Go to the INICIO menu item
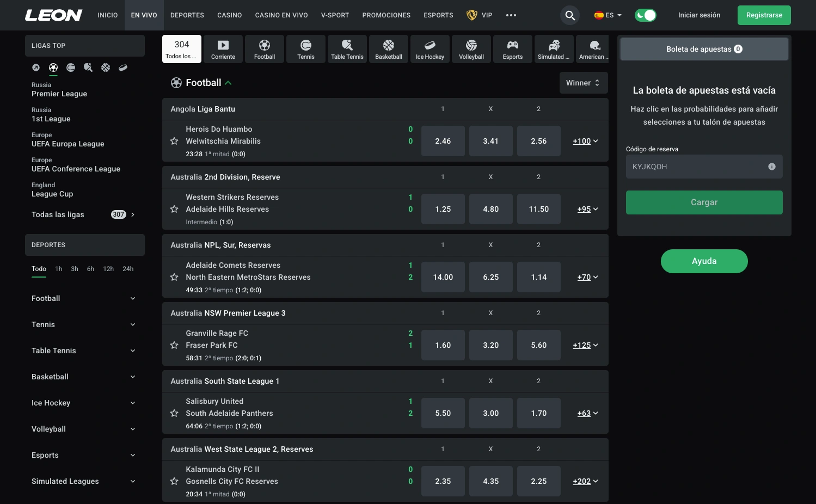The width and height of the screenshot is (816, 504). pos(108,15)
